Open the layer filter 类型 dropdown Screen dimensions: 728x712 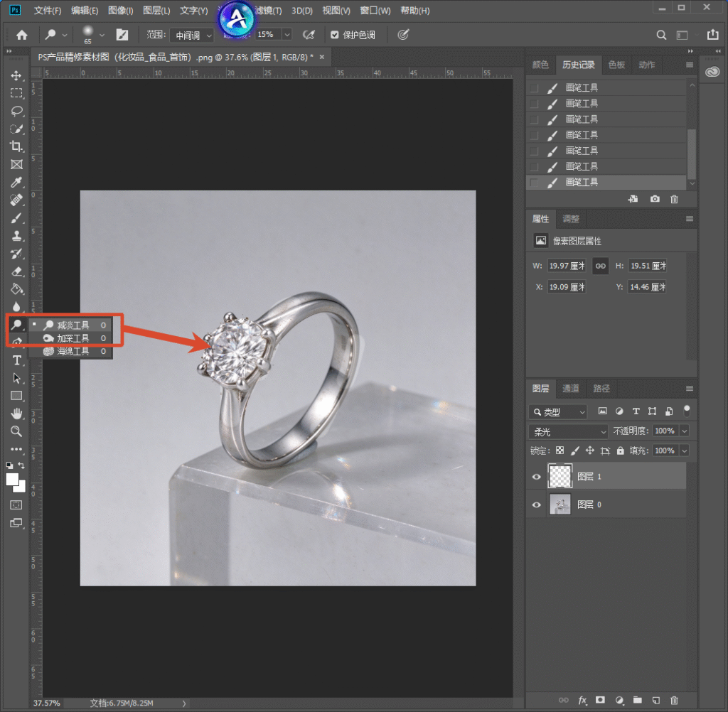tap(558, 411)
